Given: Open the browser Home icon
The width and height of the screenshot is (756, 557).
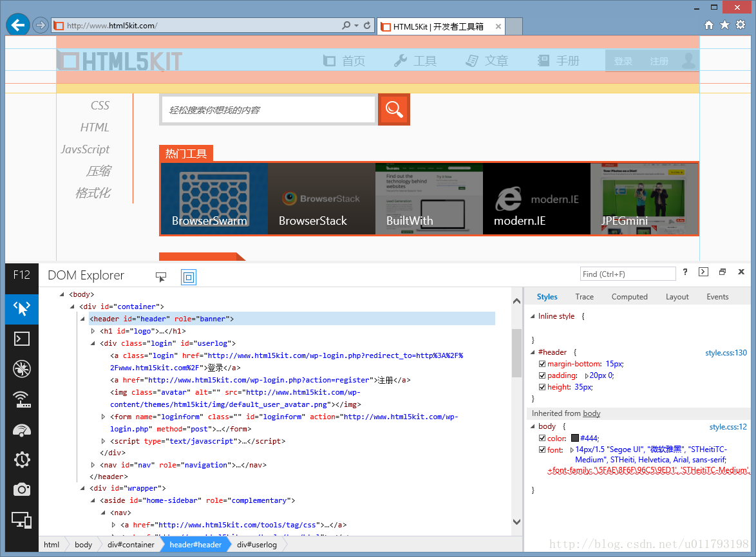Looking at the screenshot, I should coord(709,25).
